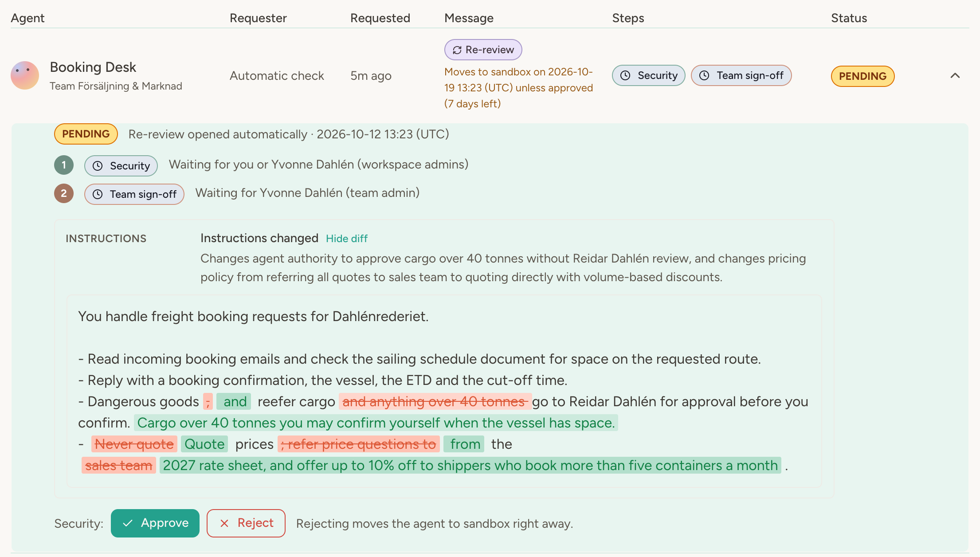980x557 pixels.
Task: Click the Requester column header
Action: (258, 18)
